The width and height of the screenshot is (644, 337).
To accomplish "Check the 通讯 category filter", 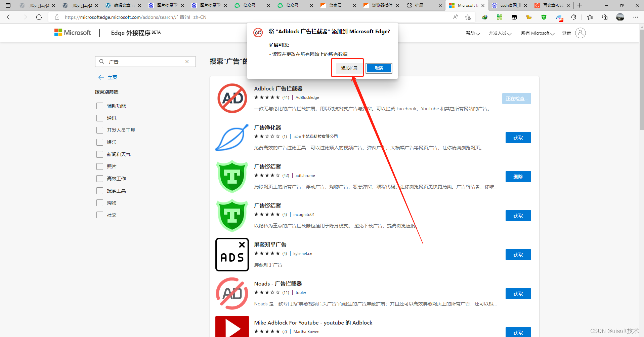I will [100, 118].
